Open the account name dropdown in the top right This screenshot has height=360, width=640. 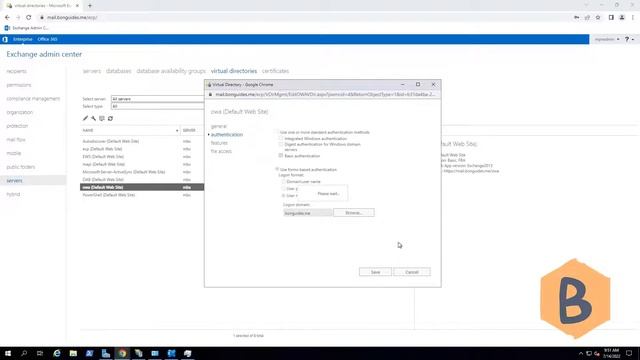click(607, 39)
